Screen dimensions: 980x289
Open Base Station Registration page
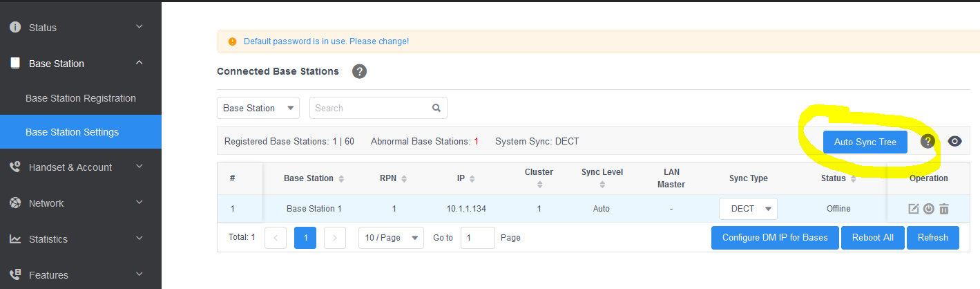point(81,98)
